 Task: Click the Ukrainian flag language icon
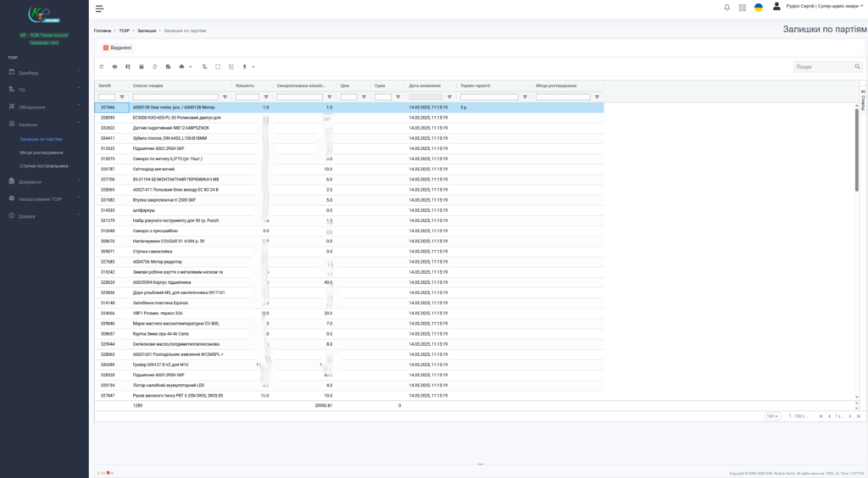click(x=759, y=8)
